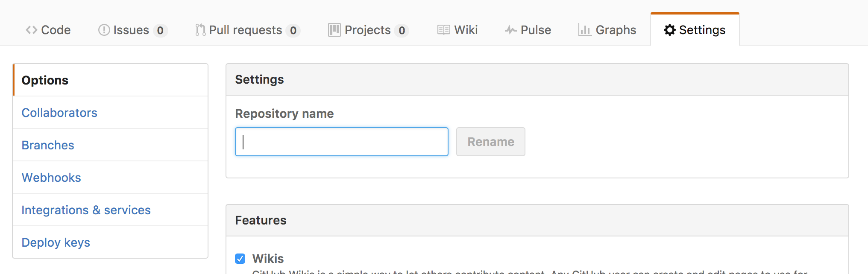This screenshot has width=868, height=274.
Task: View the Pulse tab
Action: (528, 30)
